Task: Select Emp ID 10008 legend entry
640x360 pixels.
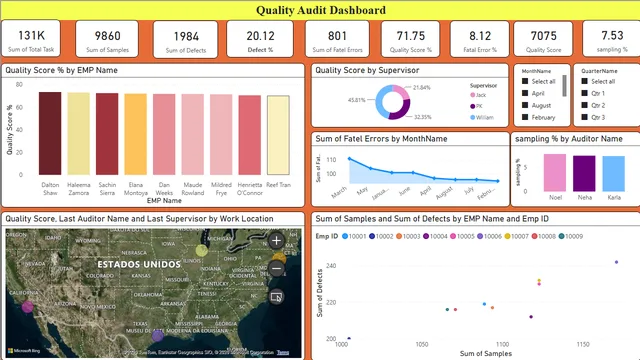Action: pyautogui.click(x=543, y=236)
